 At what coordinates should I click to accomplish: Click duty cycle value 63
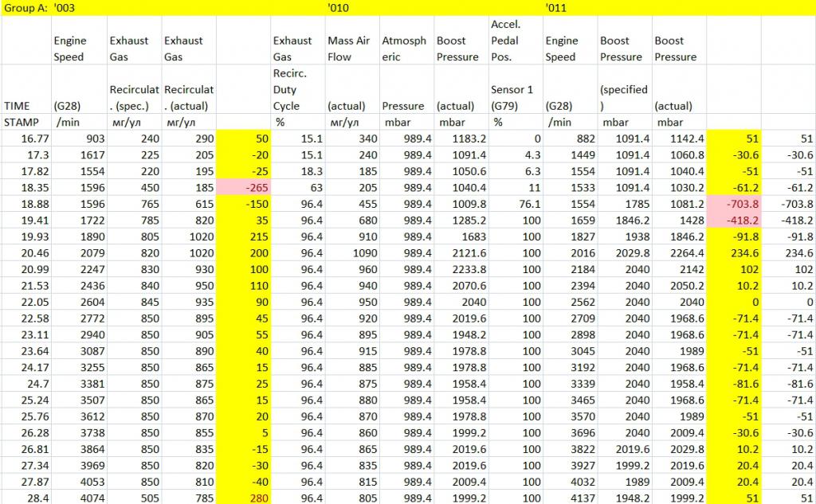coord(298,187)
